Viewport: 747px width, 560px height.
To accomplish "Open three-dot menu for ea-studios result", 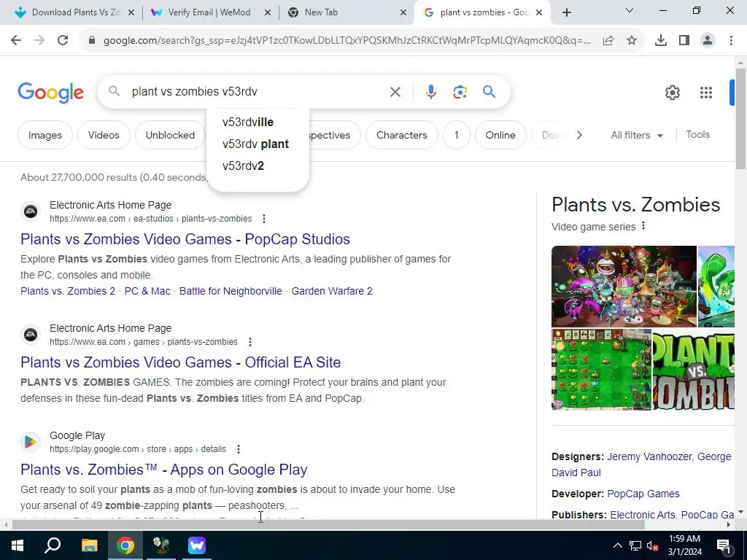I will (263, 219).
